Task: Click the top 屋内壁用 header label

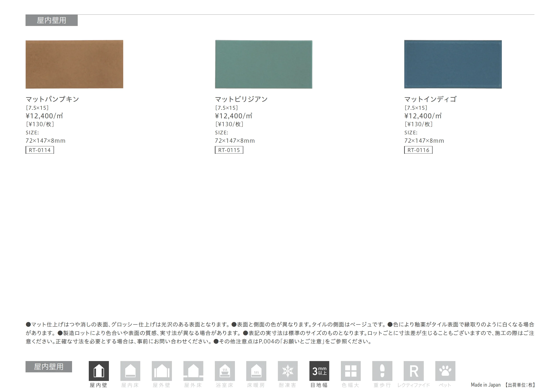Action: pos(52,20)
